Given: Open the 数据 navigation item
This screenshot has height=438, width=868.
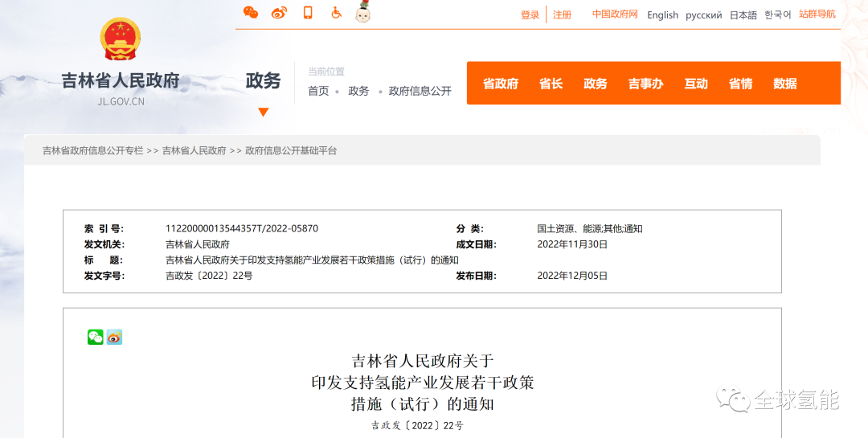Looking at the screenshot, I should (784, 84).
